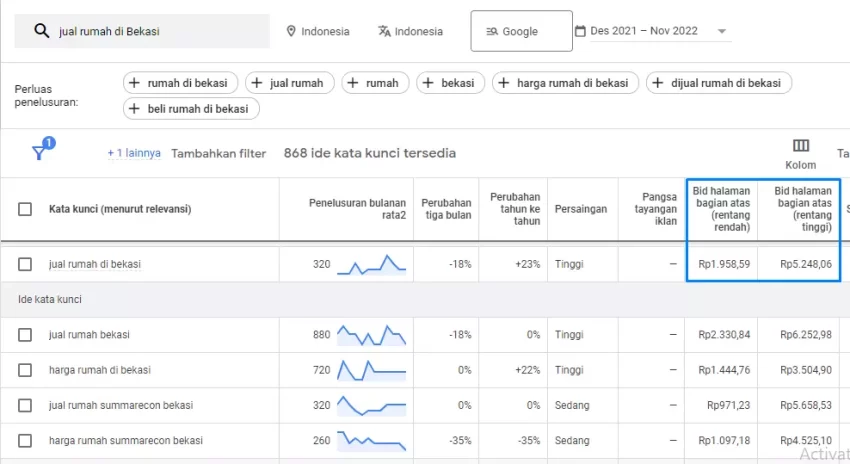Click keyword text harga rumah summarecon bekasi
The image size is (850, 464).
[x=126, y=441]
